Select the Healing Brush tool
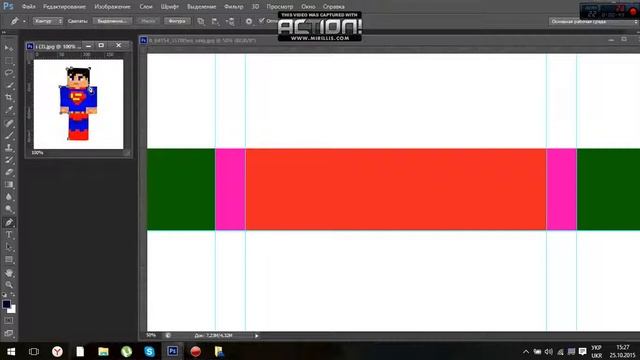Screen dimensions: 640x360 tap(9, 123)
